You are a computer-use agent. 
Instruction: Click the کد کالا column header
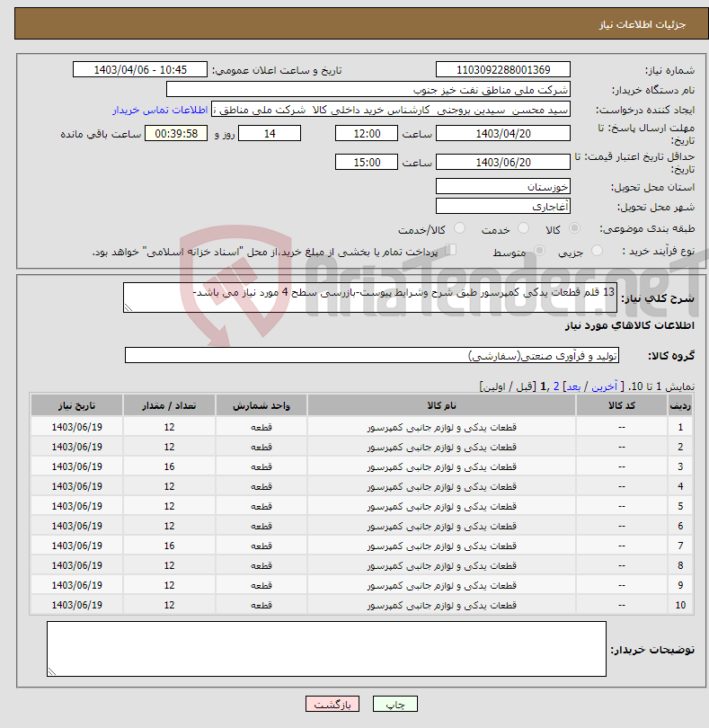(622, 405)
